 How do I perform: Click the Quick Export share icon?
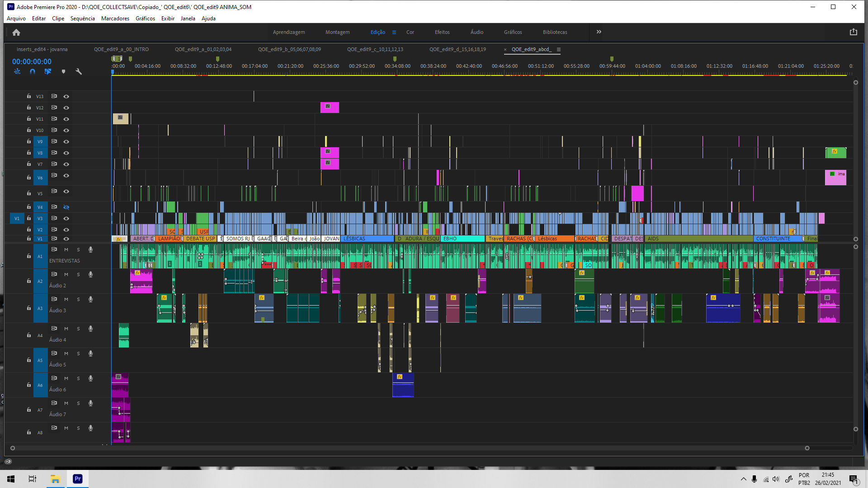pyautogui.click(x=853, y=32)
